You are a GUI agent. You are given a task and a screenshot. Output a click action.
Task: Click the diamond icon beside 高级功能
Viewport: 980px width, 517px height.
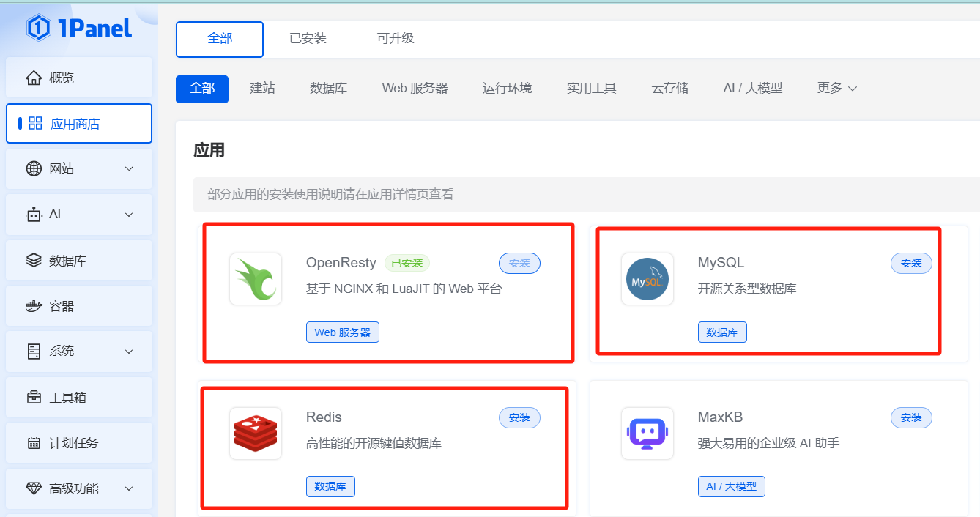(x=34, y=488)
